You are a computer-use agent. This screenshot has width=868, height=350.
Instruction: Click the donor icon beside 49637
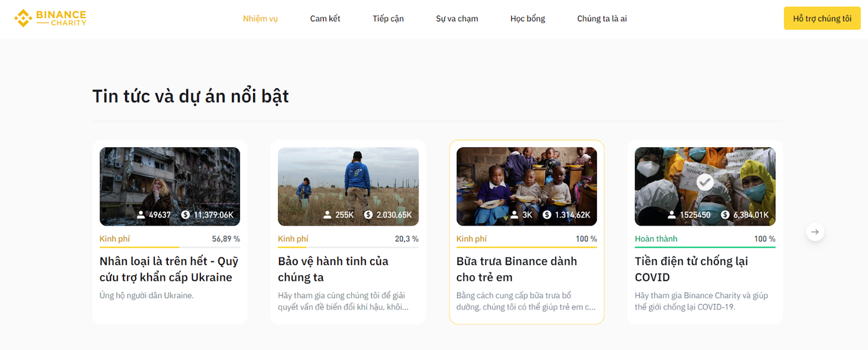pos(141,215)
